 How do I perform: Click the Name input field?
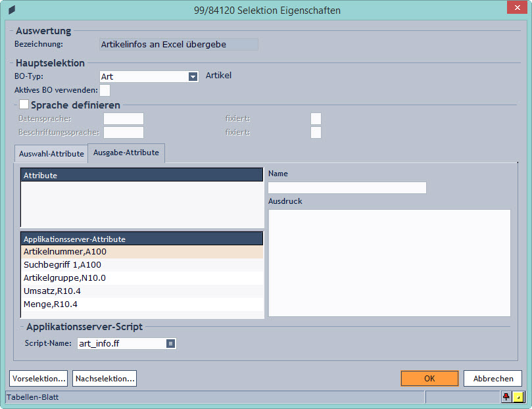(x=347, y=187)
